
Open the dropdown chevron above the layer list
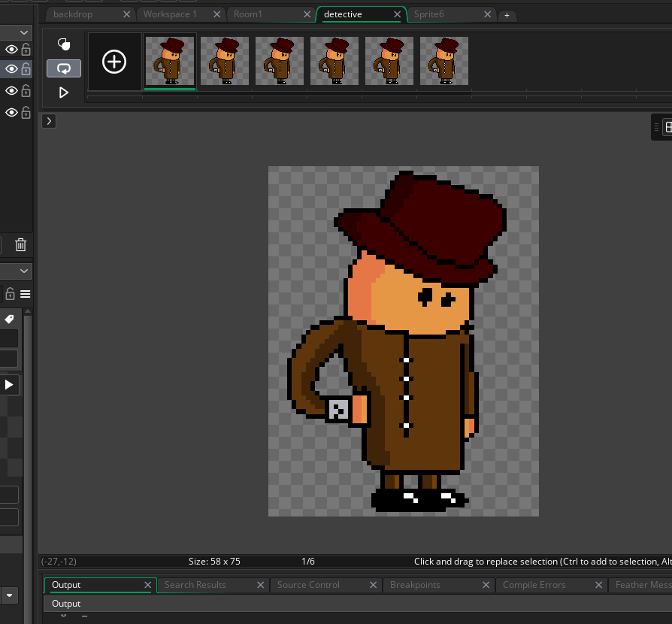coord(24,33)
